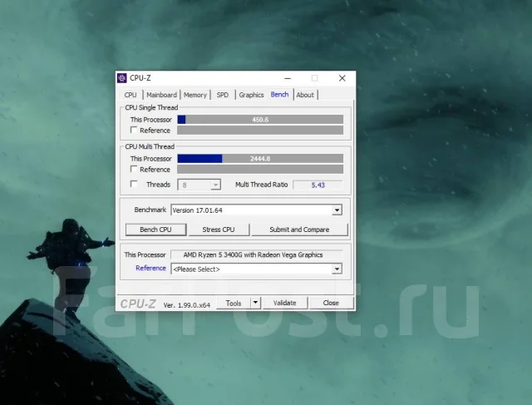Switch to the Memory tab

[195, 95]
